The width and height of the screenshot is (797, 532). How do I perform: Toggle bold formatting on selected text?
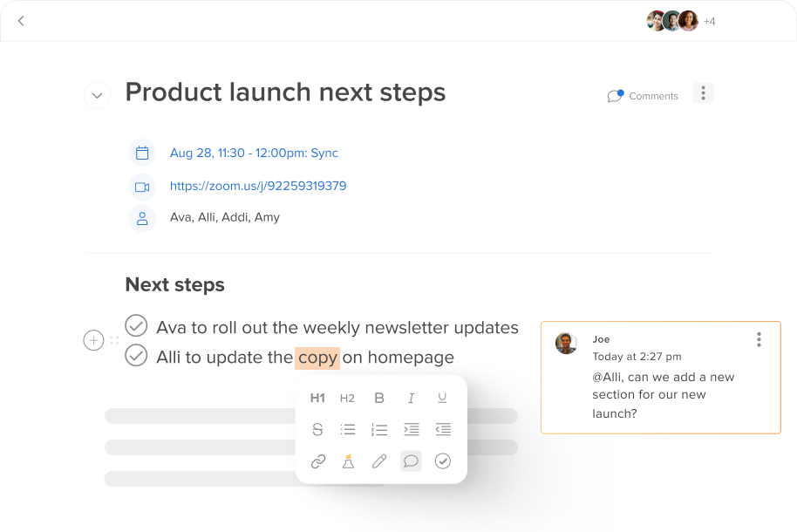379,398
